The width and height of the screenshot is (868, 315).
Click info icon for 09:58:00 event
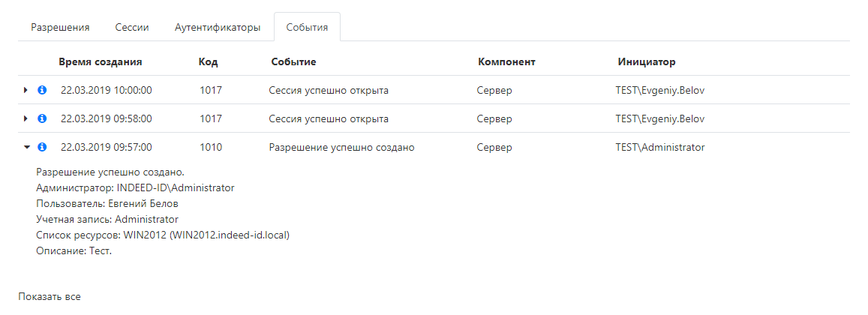click(x=42, y=118)
